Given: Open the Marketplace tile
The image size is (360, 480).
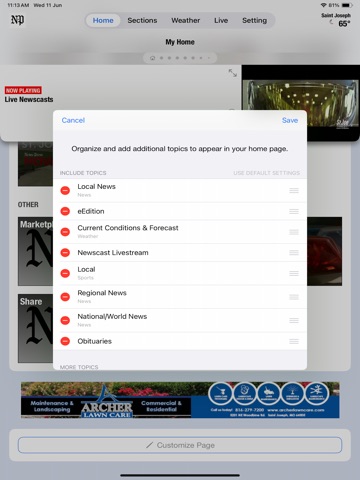Looking at the screenshot, I should 35,252.
